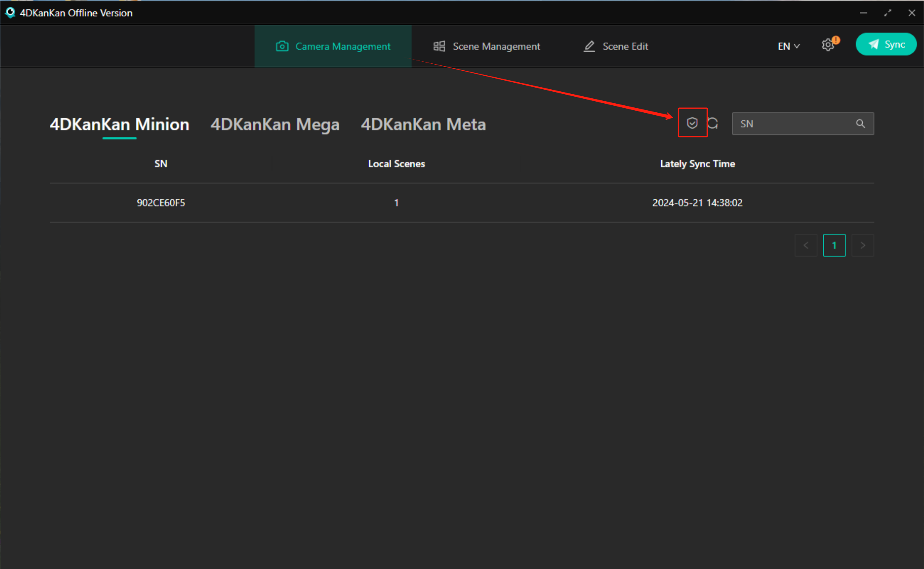924x569 pixels.
Task: Click the window restore size icon
Action: point(887,13)
